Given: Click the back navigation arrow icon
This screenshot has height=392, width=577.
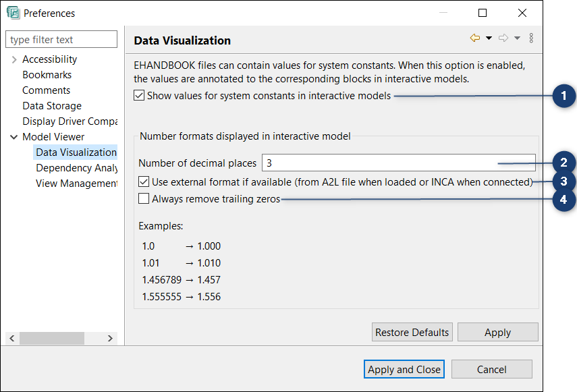Looking at the screenshot, I should tap(474, 38).
